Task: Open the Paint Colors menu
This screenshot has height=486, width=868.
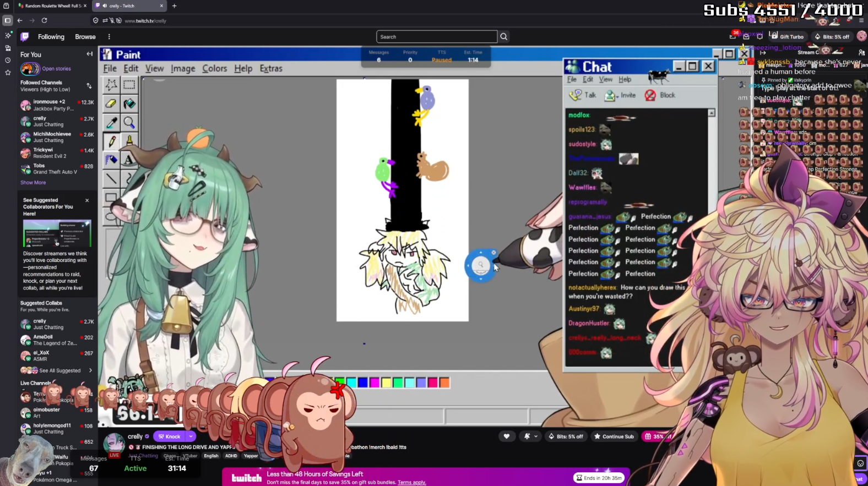Action: tap(214, 69)
